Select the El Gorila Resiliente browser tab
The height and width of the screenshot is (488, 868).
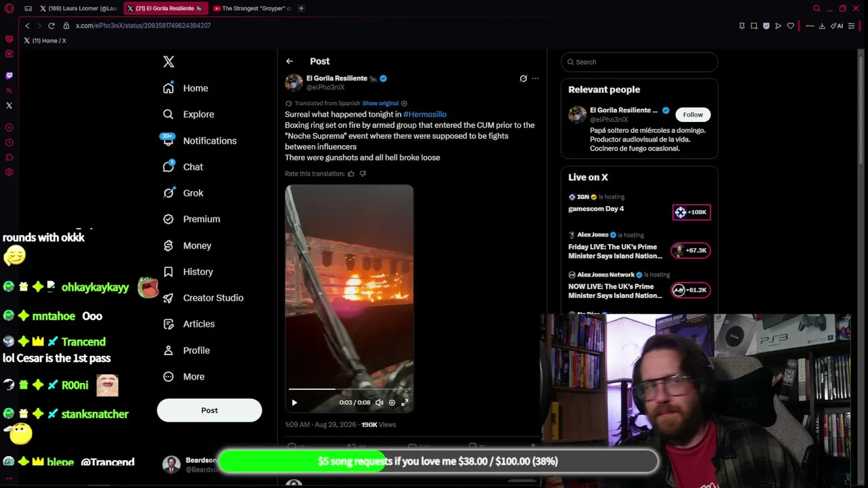[x=165, y=8]
